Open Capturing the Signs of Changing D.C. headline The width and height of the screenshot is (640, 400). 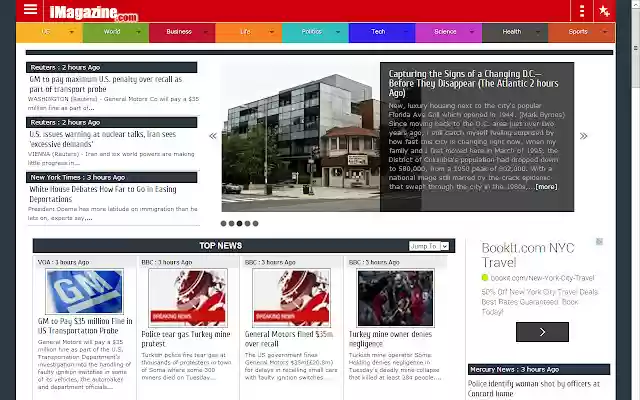click(473, 83)
